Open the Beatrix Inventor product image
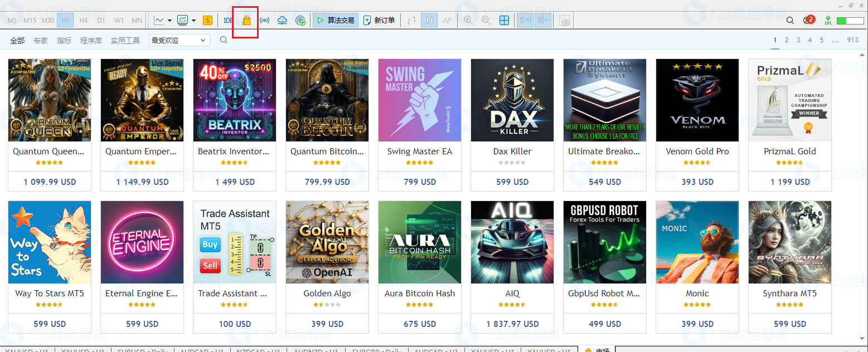 [x=235, y=100]
